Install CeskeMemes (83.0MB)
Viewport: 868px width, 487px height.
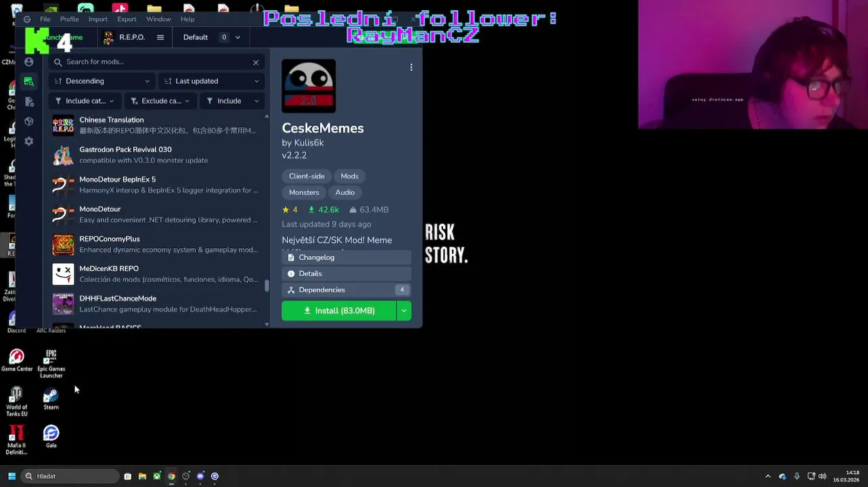point(338,310)
